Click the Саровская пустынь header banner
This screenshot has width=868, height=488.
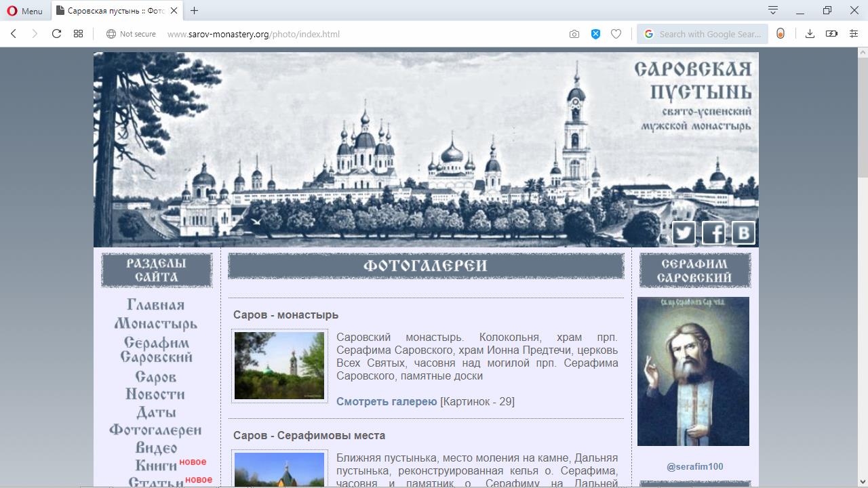426,150
